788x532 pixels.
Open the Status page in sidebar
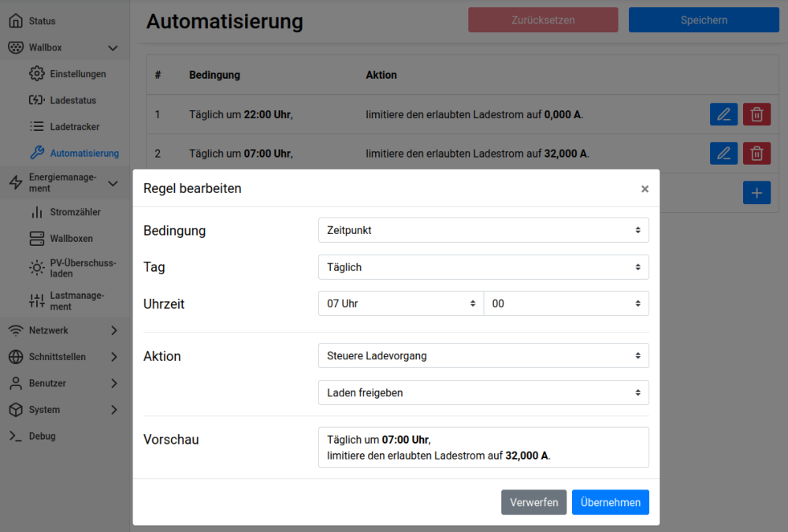coord(42,21)
